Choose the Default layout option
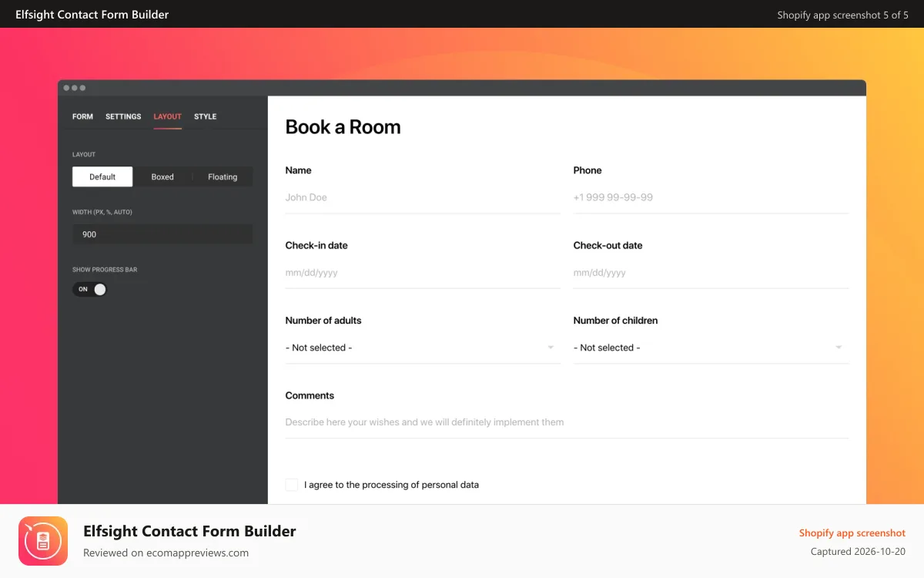Screen dimensions: 924x578 point(102,176)
